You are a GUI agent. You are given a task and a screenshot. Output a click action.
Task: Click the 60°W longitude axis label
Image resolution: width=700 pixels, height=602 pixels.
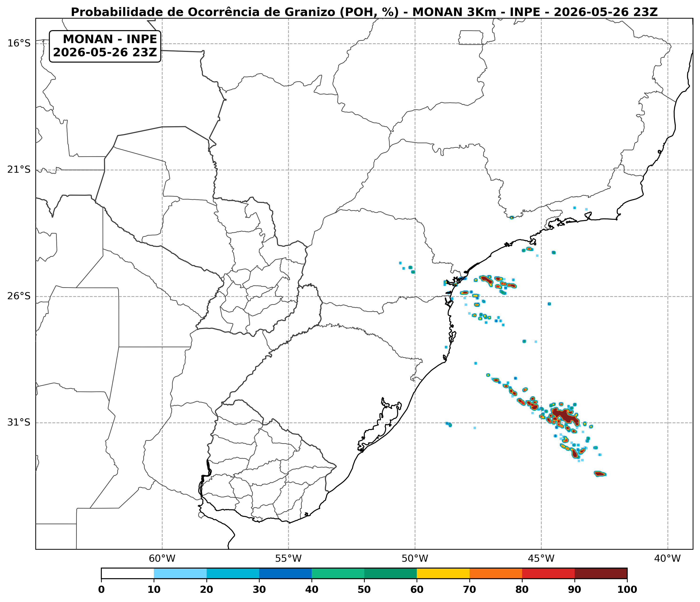coord(162,558)
